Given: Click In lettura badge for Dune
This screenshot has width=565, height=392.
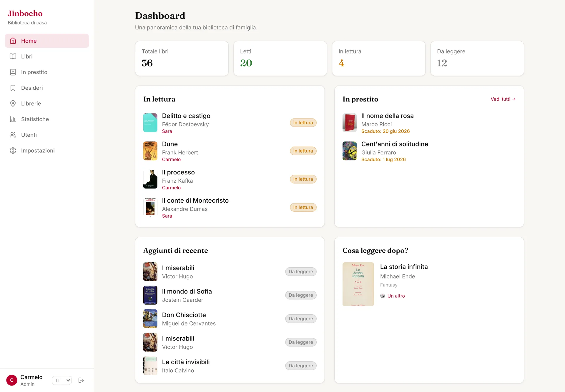Looking at the screenshot, I should click(303, 151).
